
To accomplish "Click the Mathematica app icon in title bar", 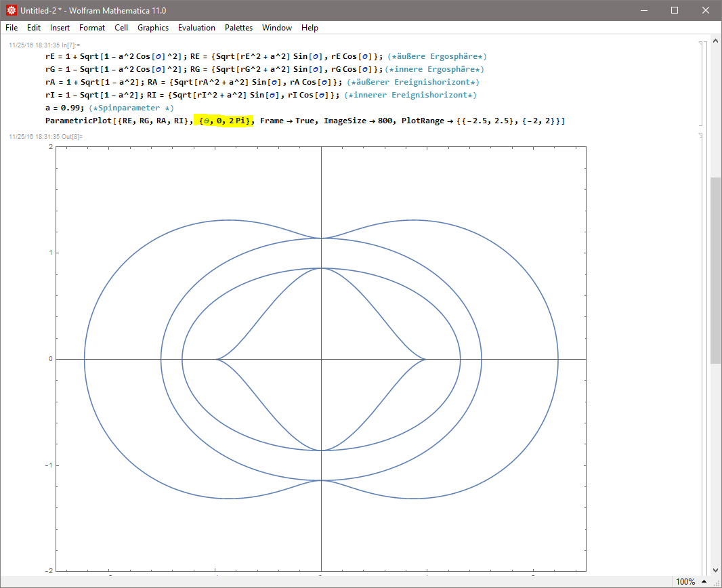I will click(12, 11).
